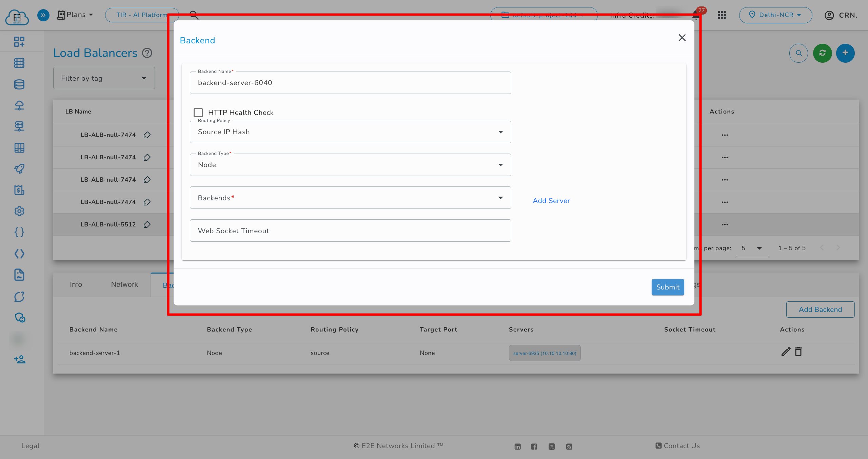The height and width of the screenshot is (459, 868).
Task: Click inside the Web Socket Timeout field
Action: coord(350,231)
